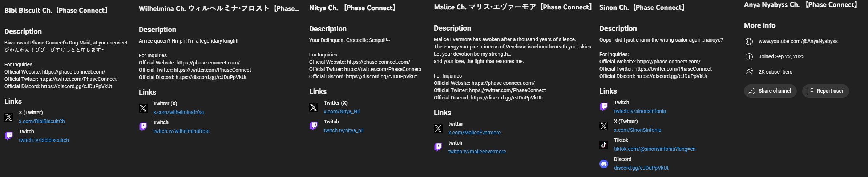868x177 pixels.
Task: Click Malice's twitter X icon
Action: (438, 129)
